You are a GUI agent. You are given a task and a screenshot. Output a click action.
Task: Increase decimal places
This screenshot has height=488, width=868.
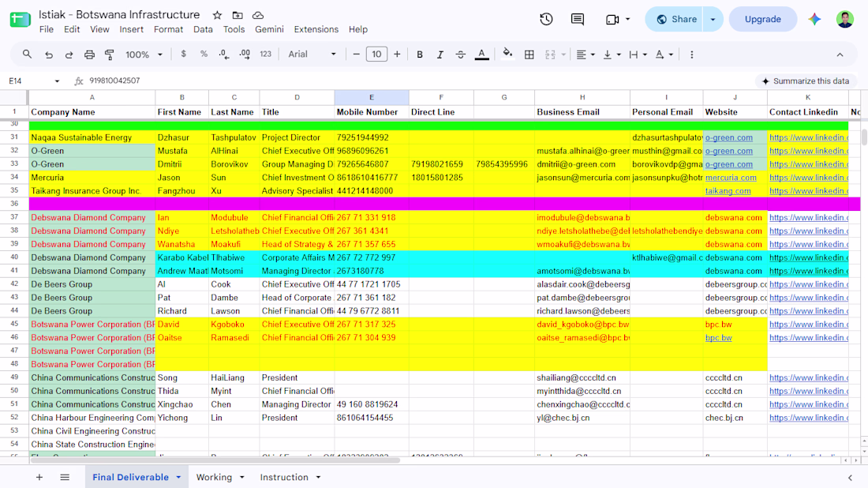[x=245, y=54]
